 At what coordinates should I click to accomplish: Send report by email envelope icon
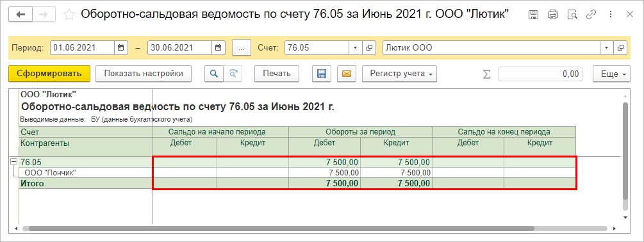(346, 74)
